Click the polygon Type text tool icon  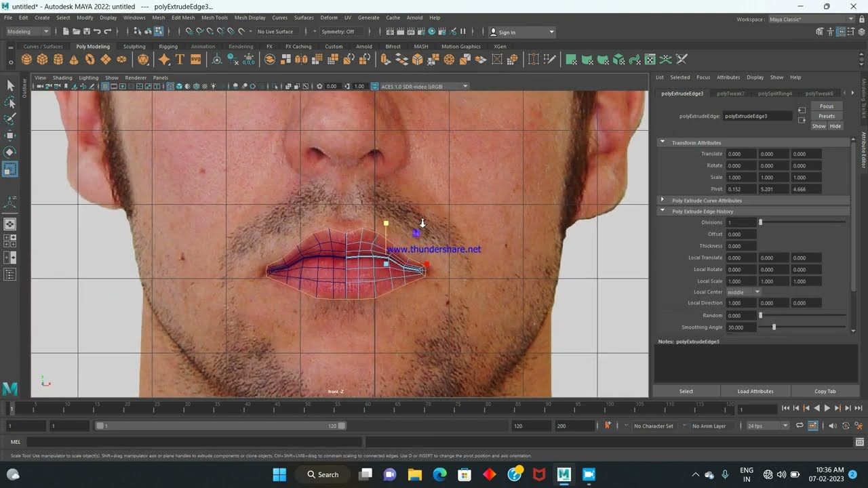[180, 60]
